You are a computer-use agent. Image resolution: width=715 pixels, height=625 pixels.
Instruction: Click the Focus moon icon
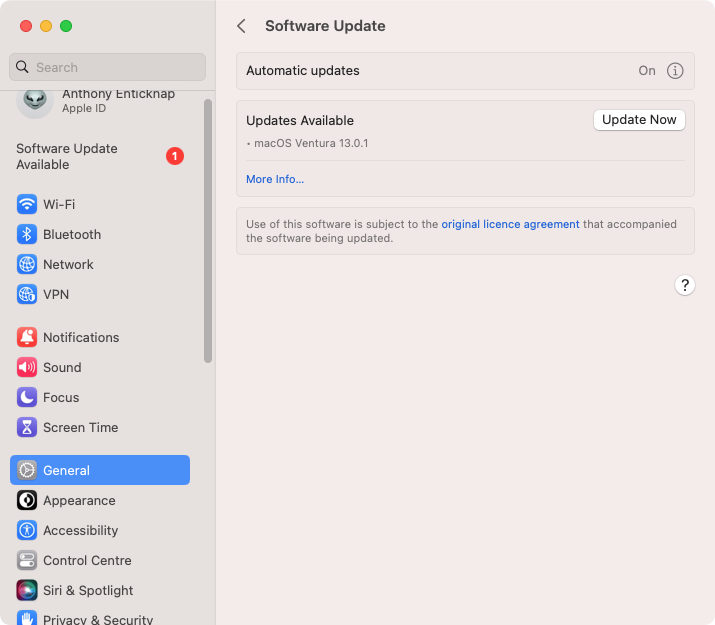(x=27, y=398)
